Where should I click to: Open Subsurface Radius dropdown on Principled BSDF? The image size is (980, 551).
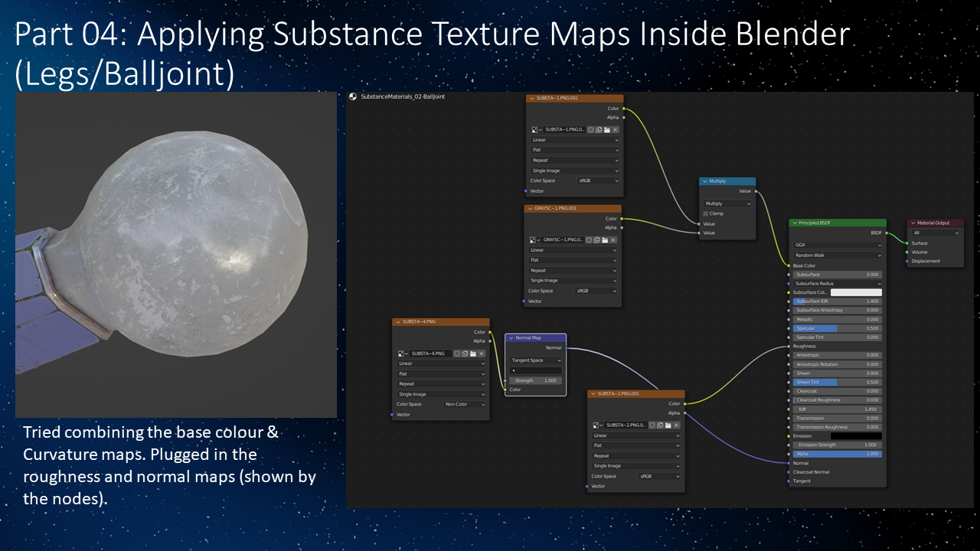click(x=838, y=283)
